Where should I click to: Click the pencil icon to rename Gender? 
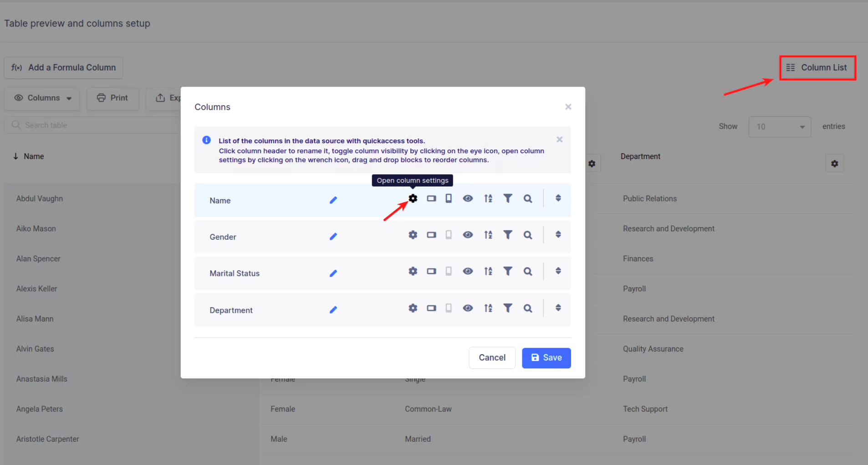[333, 237]
